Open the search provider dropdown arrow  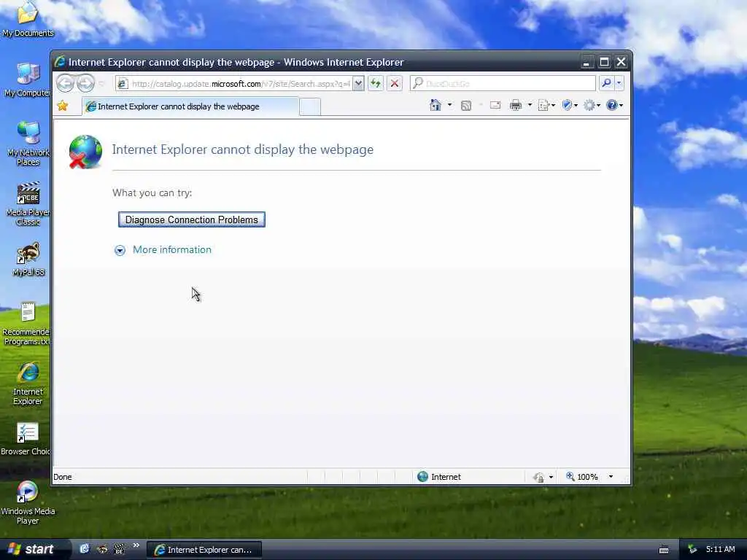619,83
